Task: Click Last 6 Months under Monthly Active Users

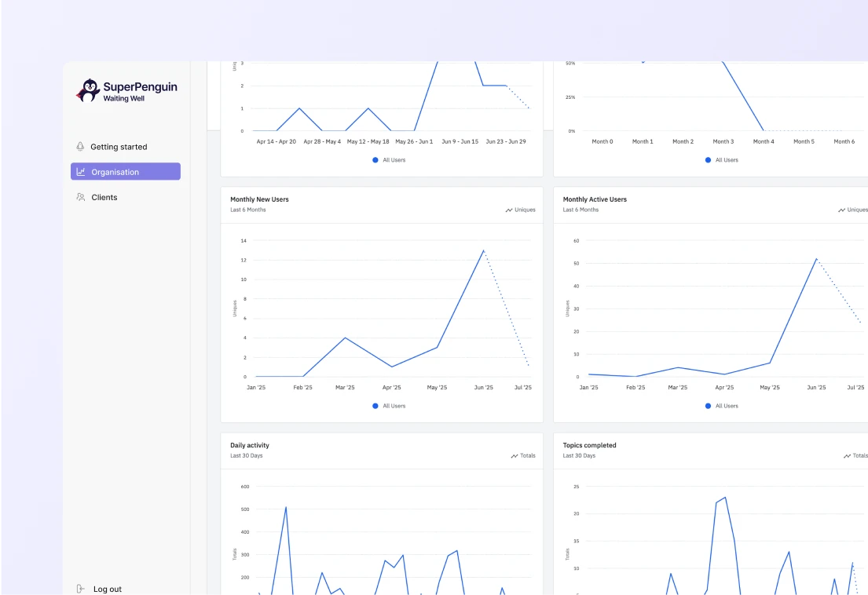Action: 580,210
